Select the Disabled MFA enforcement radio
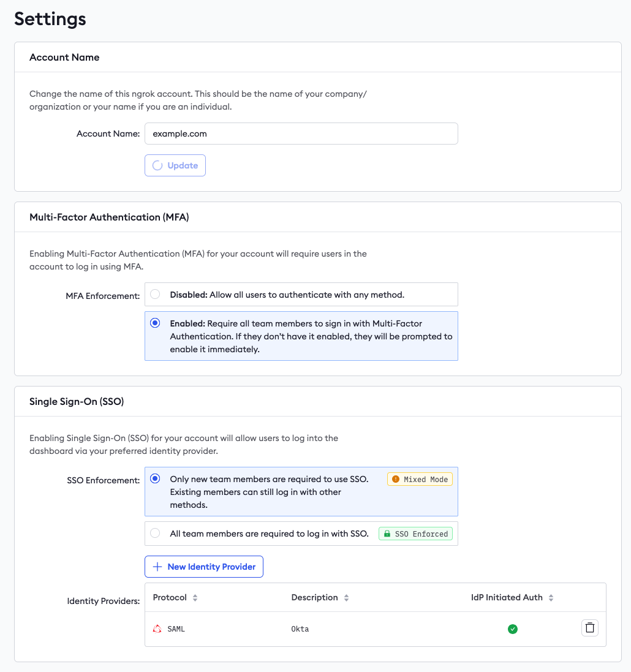Screen dimensions: 631x672 click(155, 294)
